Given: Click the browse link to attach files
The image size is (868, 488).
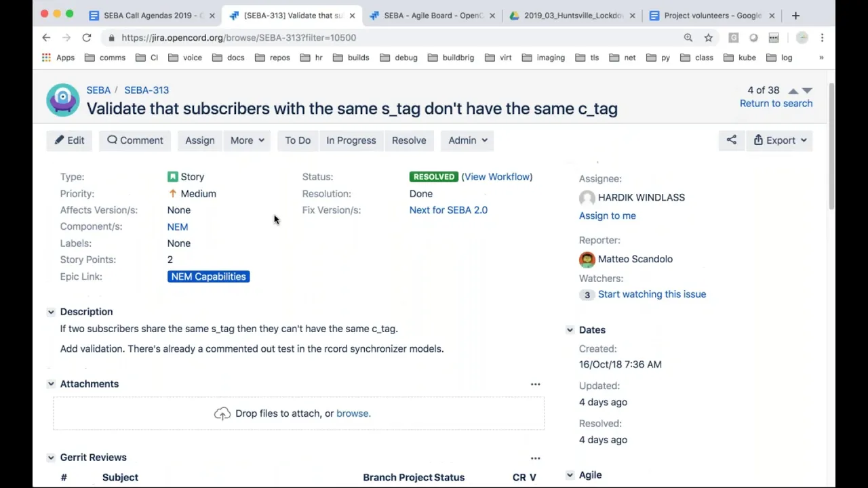Looking at the screenshot, I should coord(353,413).
